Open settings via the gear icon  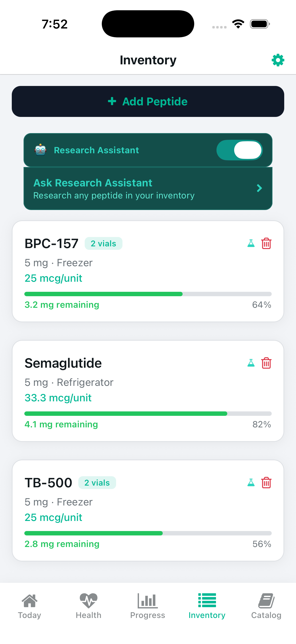click(x=278, y=60)
